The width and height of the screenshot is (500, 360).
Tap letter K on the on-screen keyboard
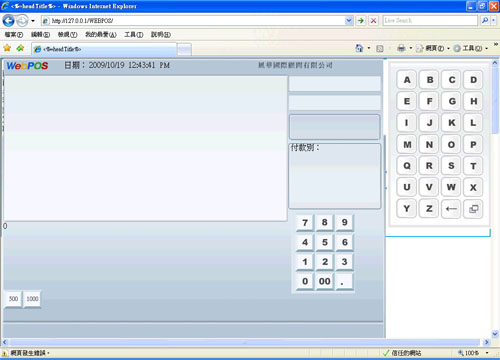tap(451, 123)
